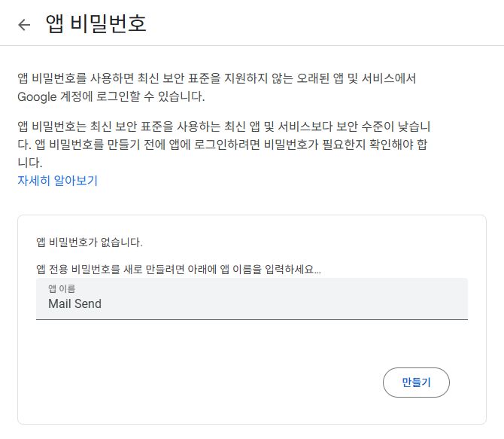Place cursor after 'Send' in the name field
Viewport: 504px width, 439px height.
click(102, 304)
